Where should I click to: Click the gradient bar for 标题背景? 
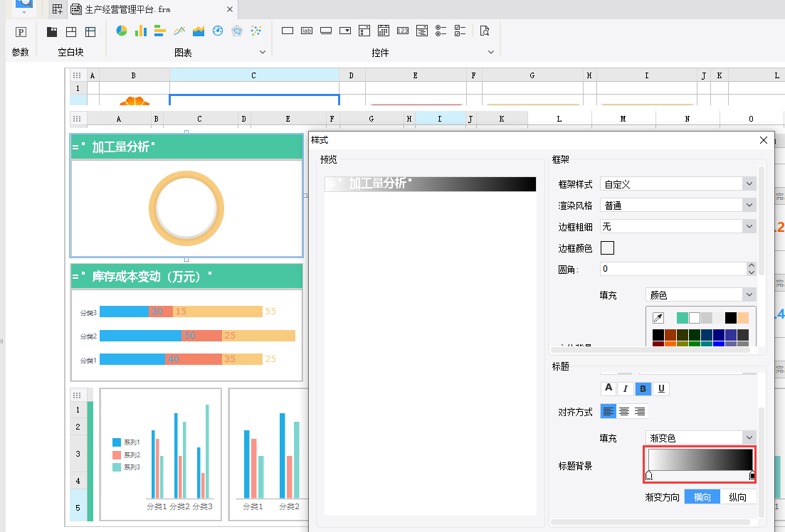click(700, 459)
